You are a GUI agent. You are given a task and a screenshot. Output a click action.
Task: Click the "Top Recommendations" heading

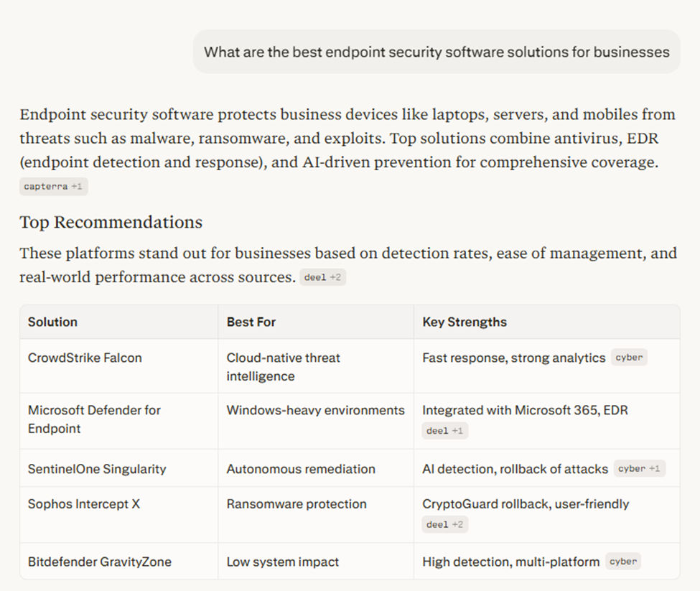coord(111,223)
